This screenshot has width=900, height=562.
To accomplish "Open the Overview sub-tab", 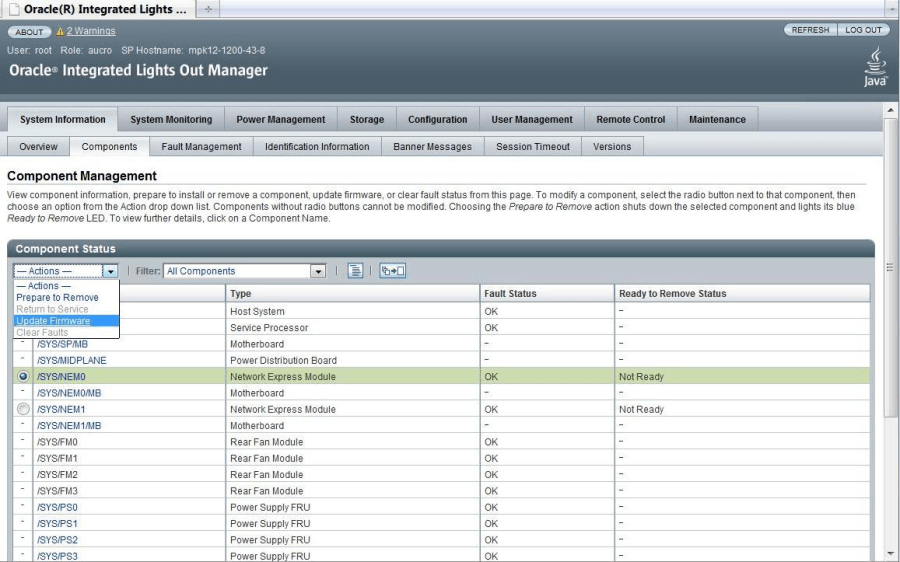I will pos(38,146).
